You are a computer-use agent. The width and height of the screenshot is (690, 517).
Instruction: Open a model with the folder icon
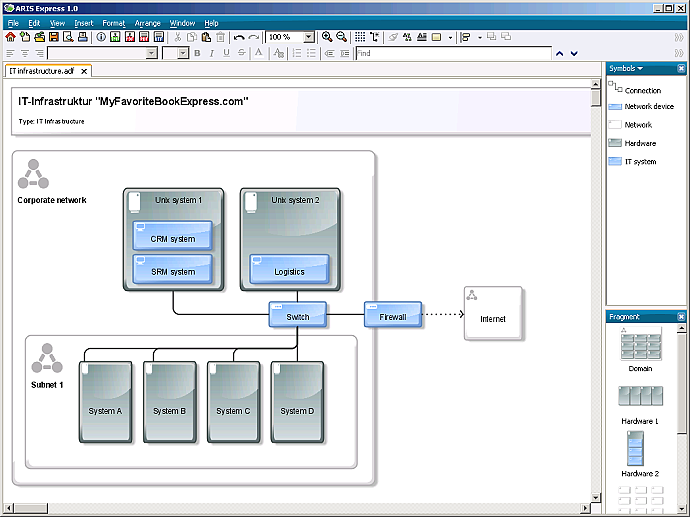point(40,37)
